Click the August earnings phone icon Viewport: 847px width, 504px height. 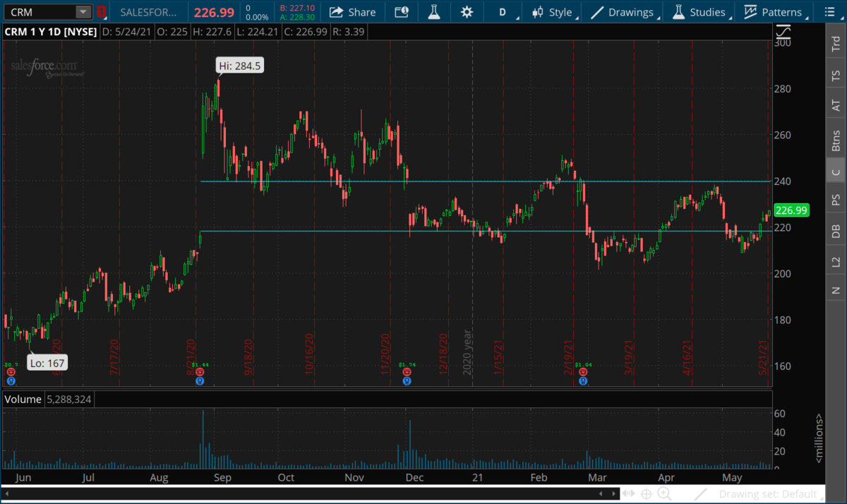click(x=200, y=372)
